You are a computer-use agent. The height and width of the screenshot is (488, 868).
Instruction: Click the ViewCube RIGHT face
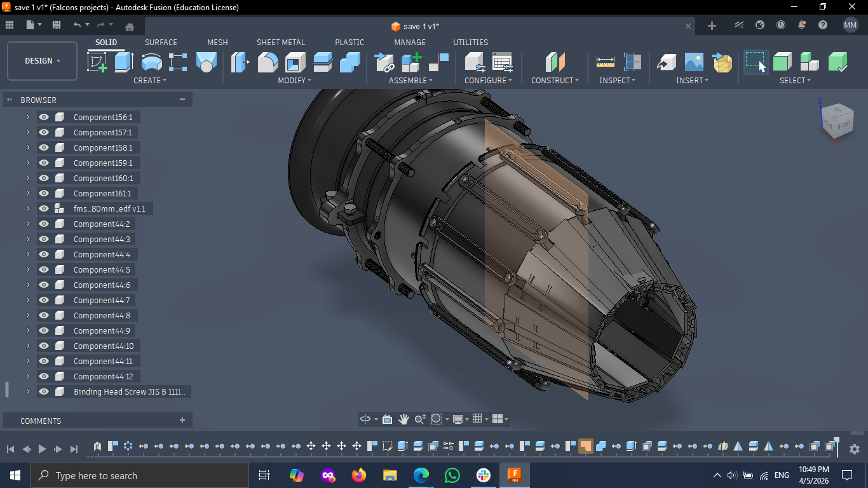[x=843, y=125]
